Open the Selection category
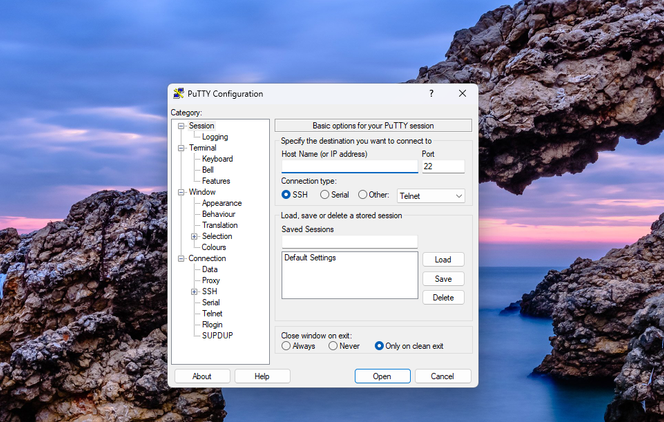The width and height of the screenshot is (664, 422). pos(217,236)
